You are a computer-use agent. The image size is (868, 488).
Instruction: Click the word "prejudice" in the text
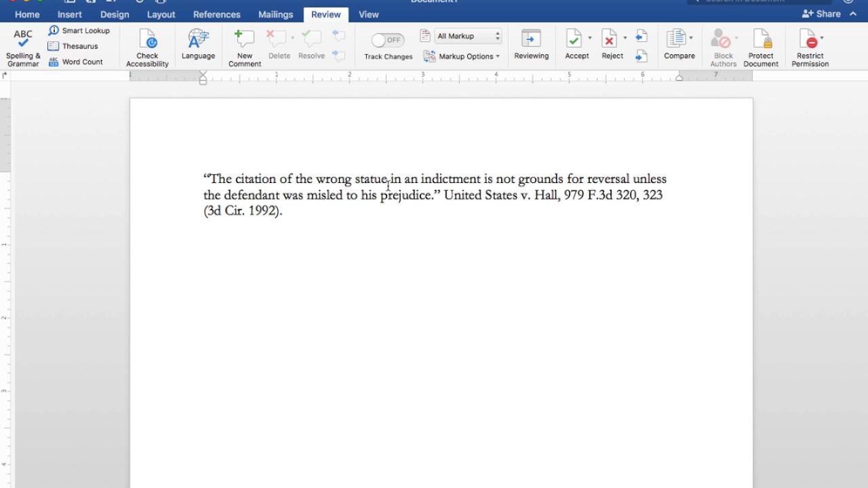pyautogui.click(x=405, y=195)
